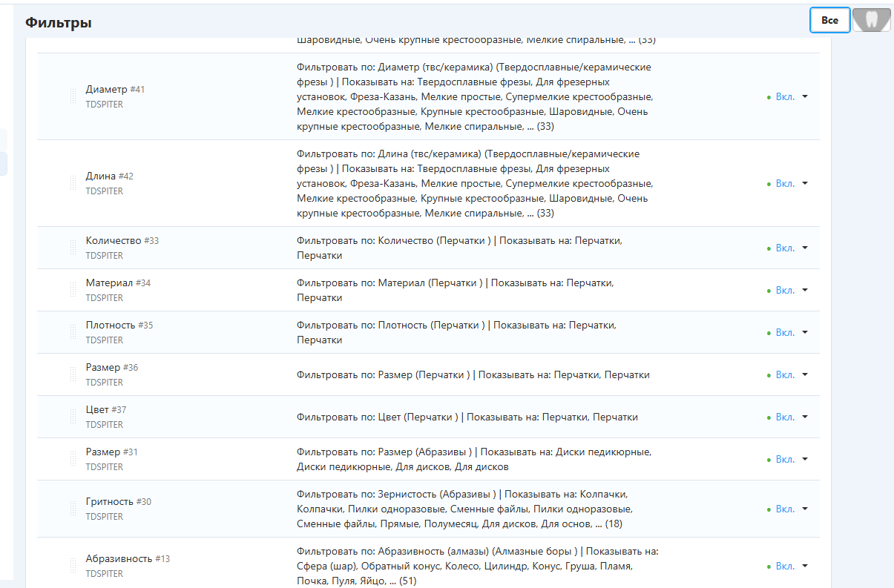Toggle the Вкл. status of Размер #36
894x588 pixels.
784,375
